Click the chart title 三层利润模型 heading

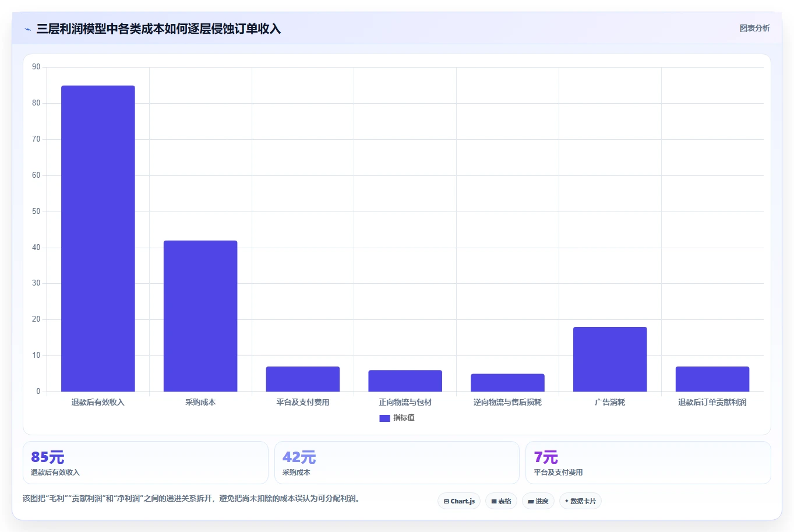(158, 29)
